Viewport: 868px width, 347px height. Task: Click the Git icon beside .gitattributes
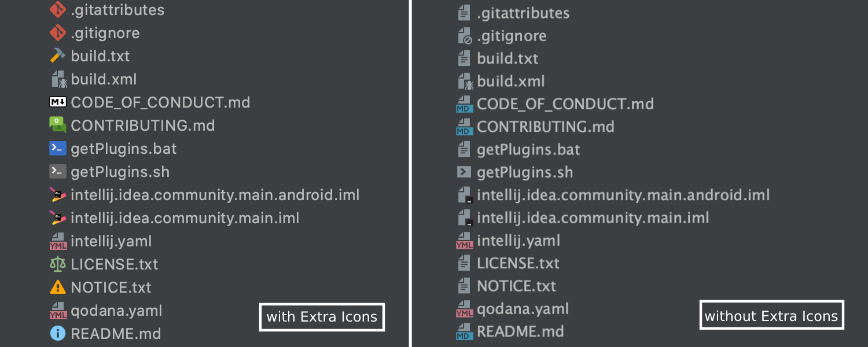[58, 10]
